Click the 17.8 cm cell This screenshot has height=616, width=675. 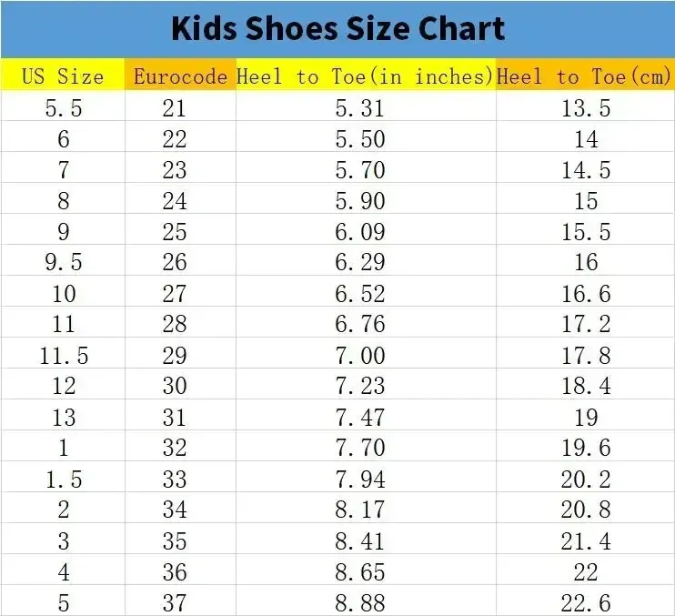click(x=586, y=356)
